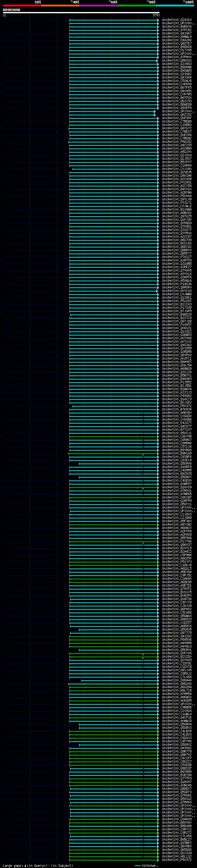Select hit label UniRef100_O24310
The height and width of the screenshot is (868, 197).
[176, 20]
